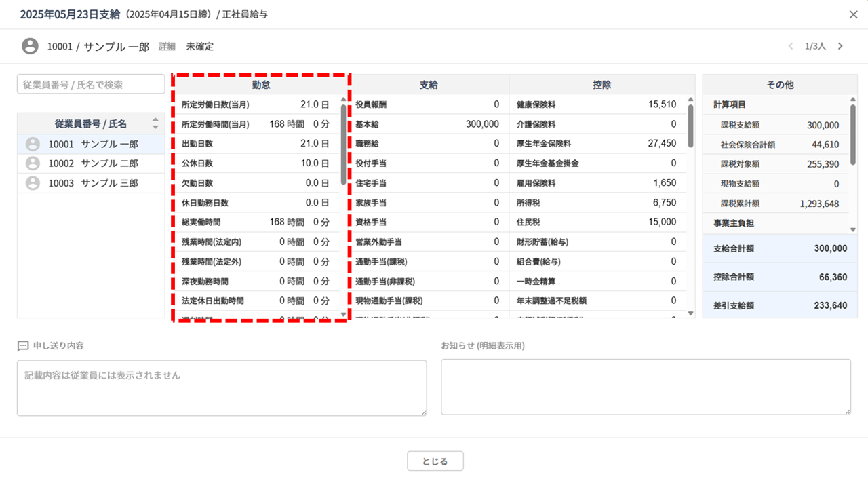Click the 公休日数 value 10.0 日
The width and height of the screenshot is (868, 481).
(x=315, y=163)
